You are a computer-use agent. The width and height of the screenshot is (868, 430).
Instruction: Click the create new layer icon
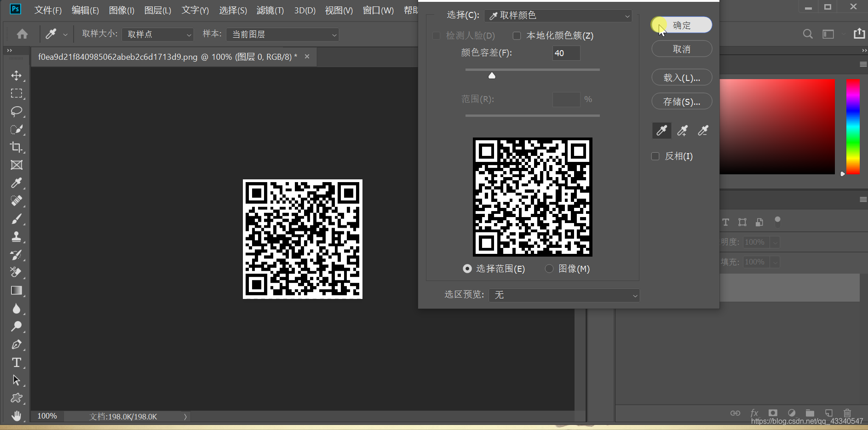828,413
